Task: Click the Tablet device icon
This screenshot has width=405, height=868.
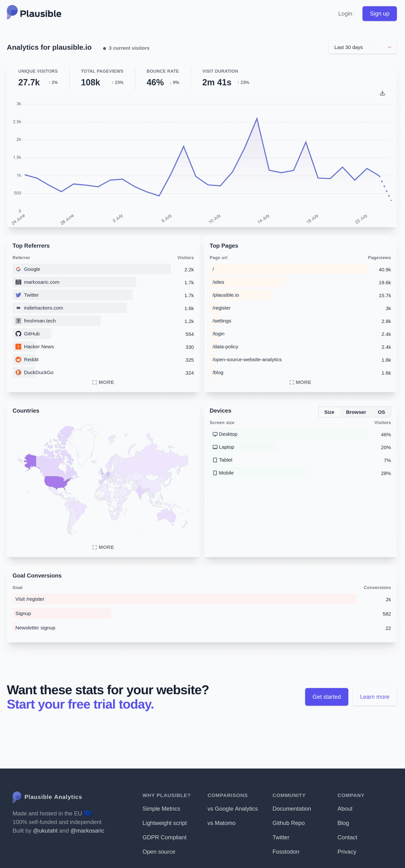Action: (215, 460)
